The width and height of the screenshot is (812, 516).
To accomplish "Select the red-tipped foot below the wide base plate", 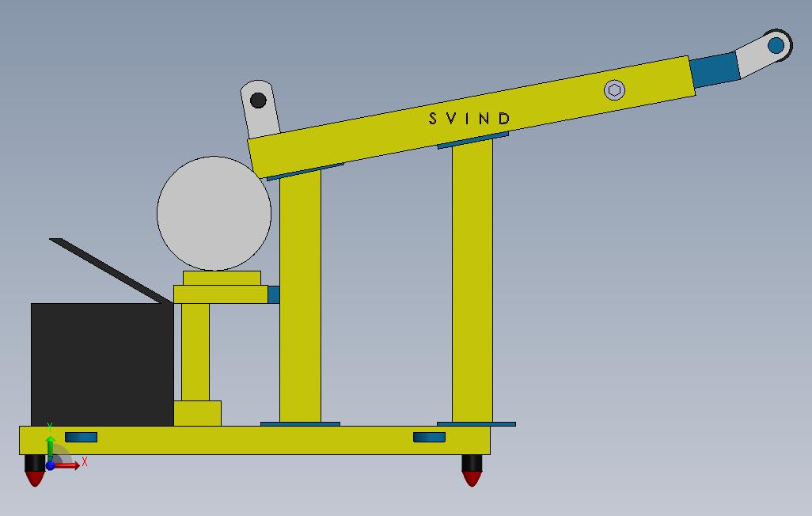I will click(x=472, y=470).
